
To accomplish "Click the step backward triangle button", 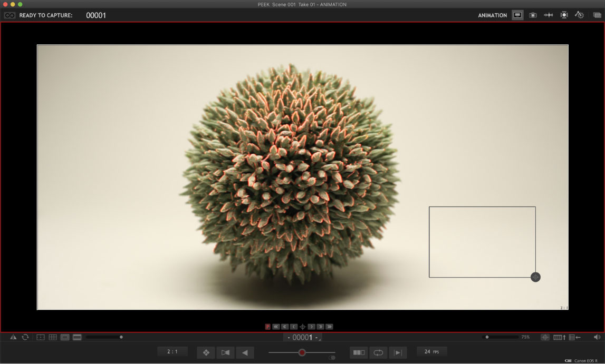I will 245,352.
